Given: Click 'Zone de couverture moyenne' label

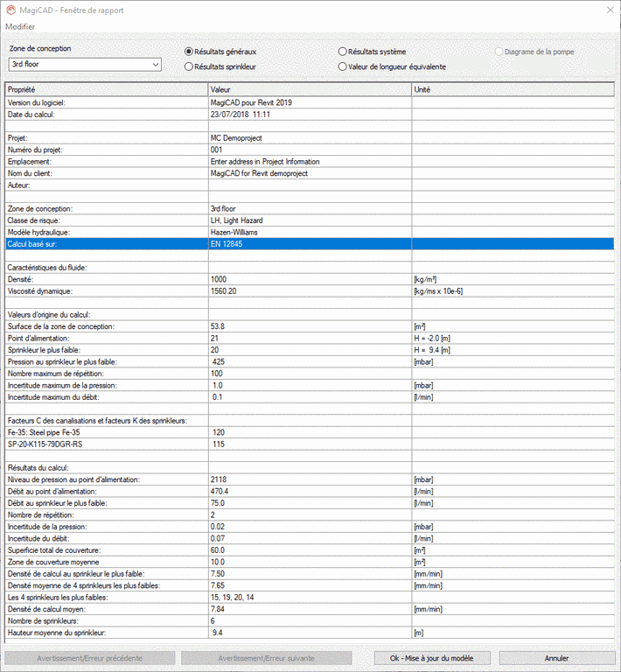Looking at the screenshot, I should [53, 563].
